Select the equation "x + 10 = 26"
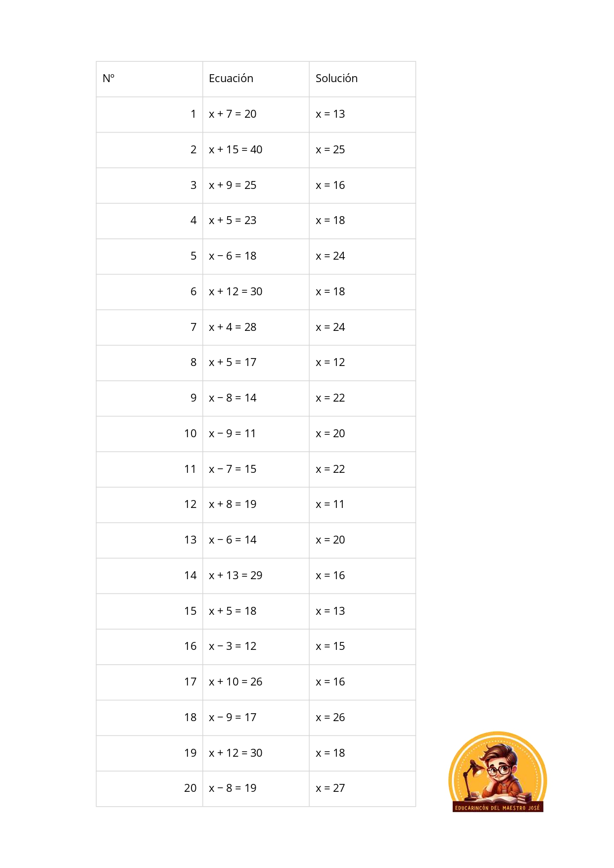The image size is (614, 868). [x=236, y=682]
